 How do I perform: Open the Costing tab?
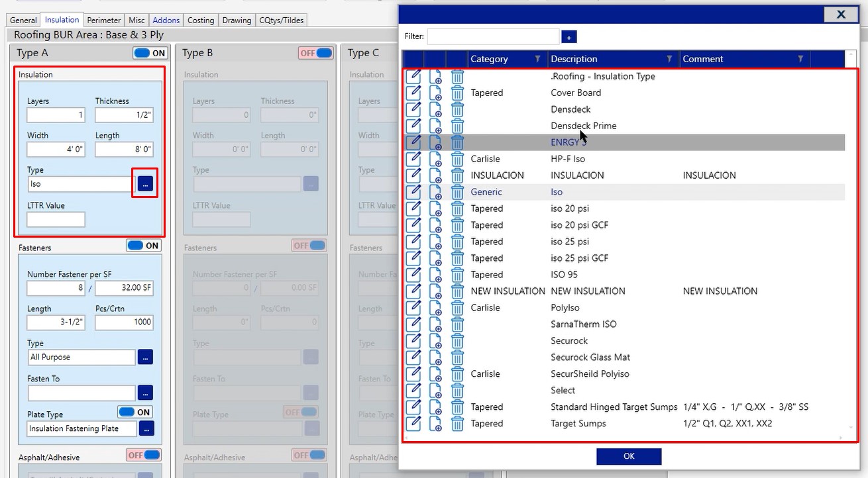click(201, 21)
